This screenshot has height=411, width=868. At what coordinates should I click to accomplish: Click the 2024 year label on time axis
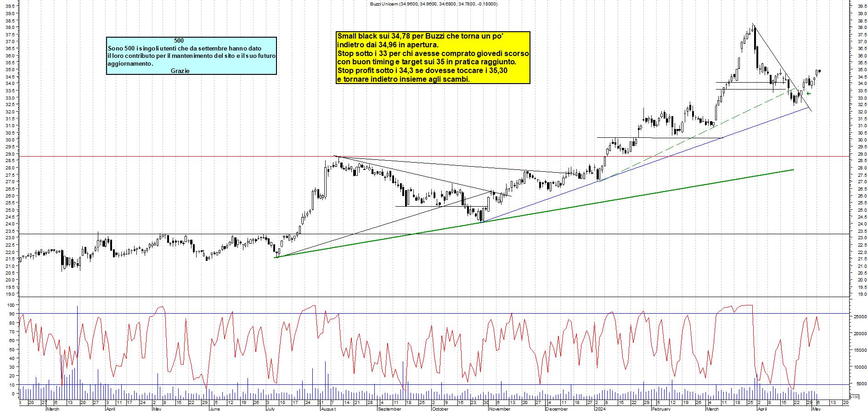(600, 409)
